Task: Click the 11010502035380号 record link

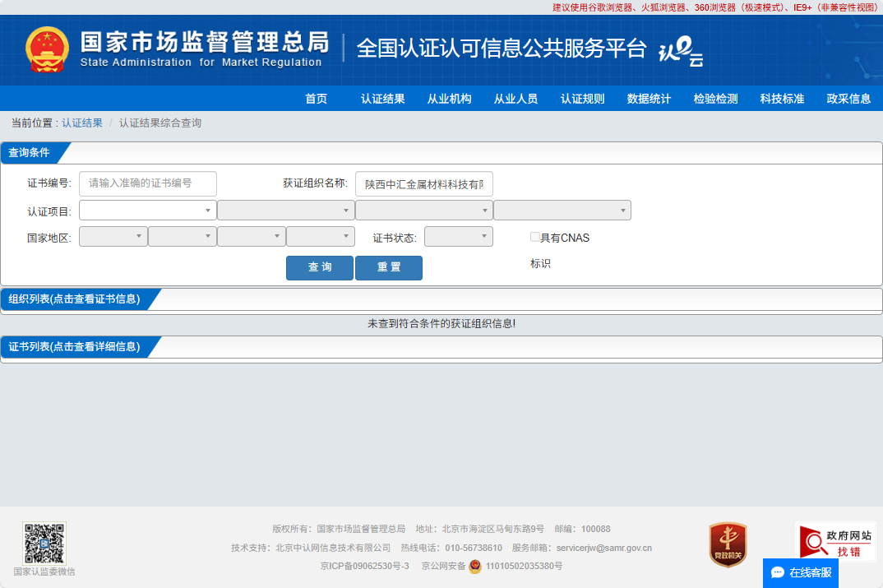Action: pyautogui.click(x=525, y=566)
